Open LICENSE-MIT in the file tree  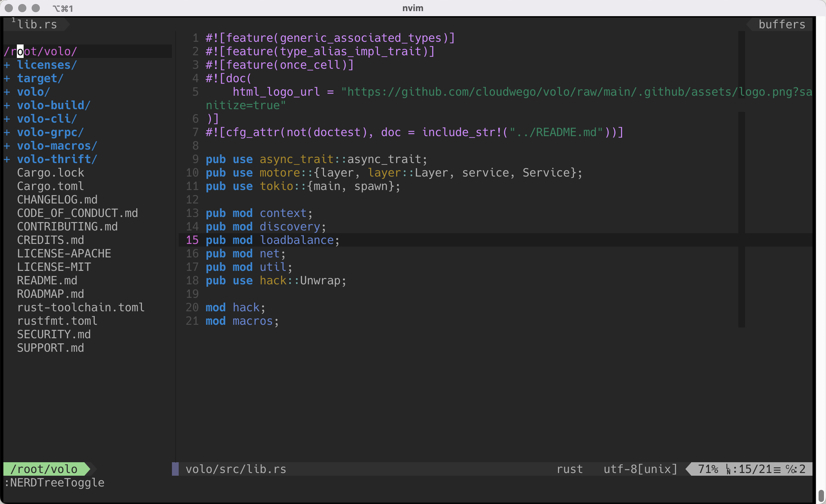tap(54, 267)
